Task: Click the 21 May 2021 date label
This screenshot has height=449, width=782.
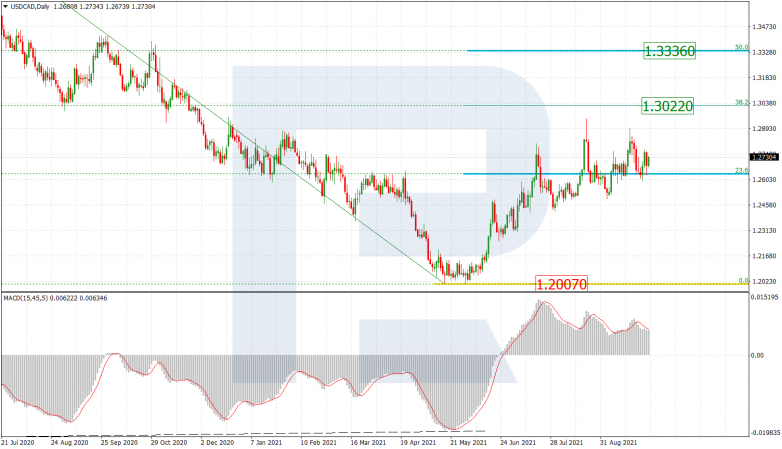Action: (468, 443)
